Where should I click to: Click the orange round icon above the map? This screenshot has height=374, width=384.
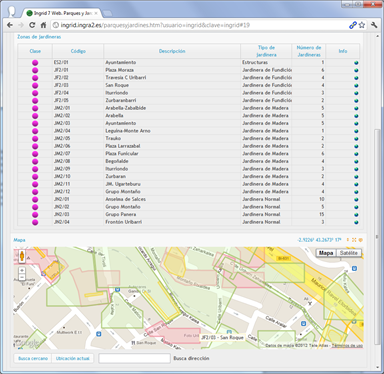click(360, 240)
